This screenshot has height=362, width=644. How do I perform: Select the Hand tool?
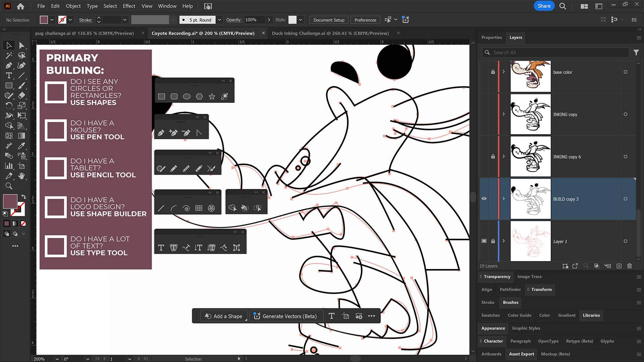(x=22, y=176)
